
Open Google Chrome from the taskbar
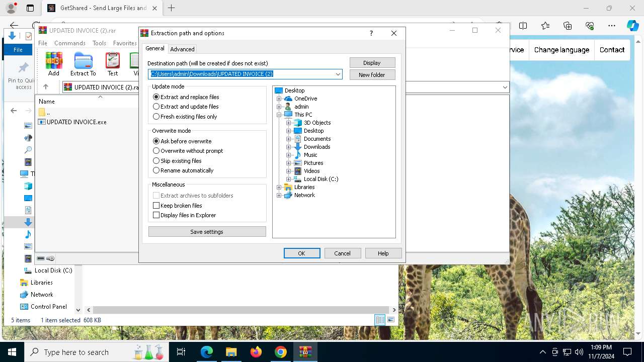(281, 352)
